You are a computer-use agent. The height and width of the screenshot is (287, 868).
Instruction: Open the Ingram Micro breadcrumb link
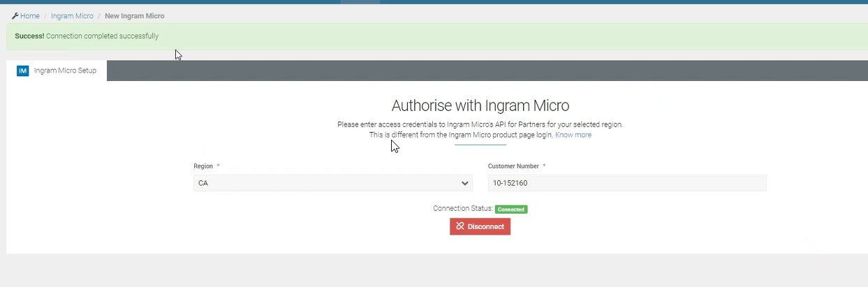tap(72, 15)
